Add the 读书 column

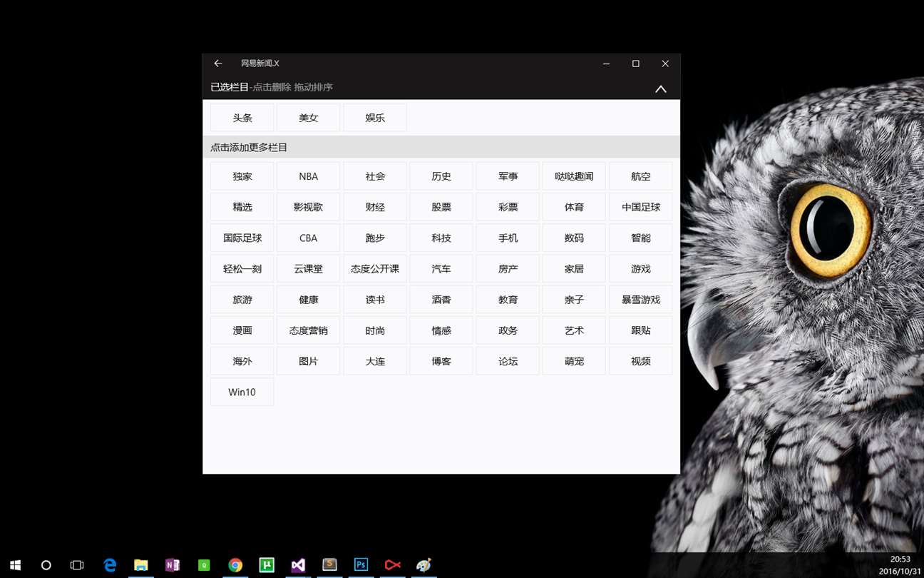pos(375,300)
